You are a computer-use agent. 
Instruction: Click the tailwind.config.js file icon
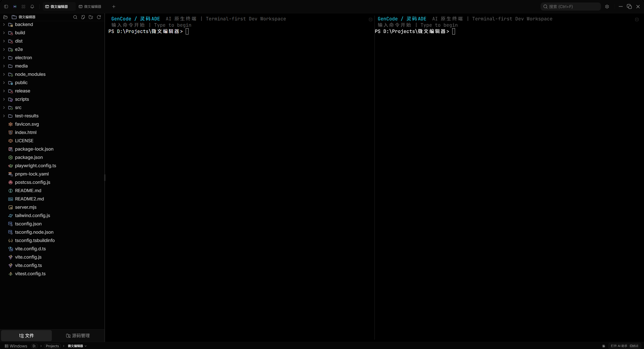[x=11, y=216]
